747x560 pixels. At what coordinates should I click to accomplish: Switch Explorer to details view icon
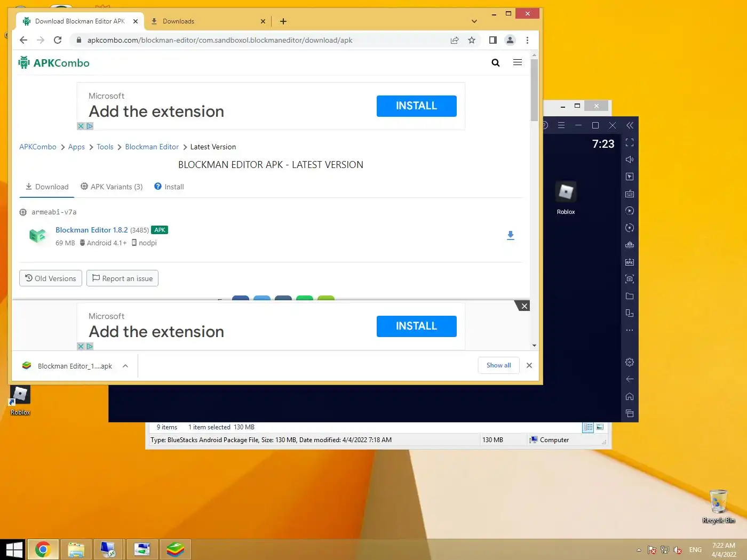pos(588,427)
